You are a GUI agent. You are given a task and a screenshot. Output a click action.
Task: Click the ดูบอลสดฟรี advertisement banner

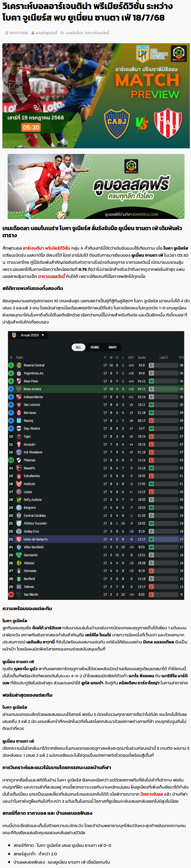coord(96,186)
